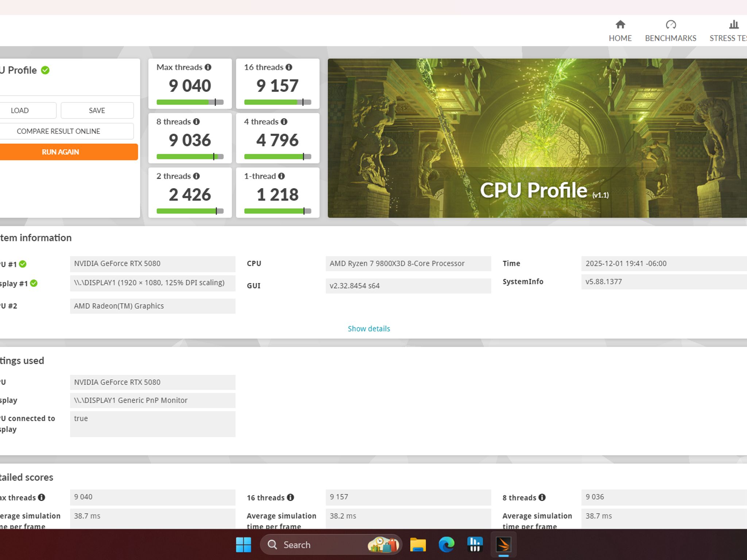
Task: Click the 4 threads info icon
Action: coord(284,121)
